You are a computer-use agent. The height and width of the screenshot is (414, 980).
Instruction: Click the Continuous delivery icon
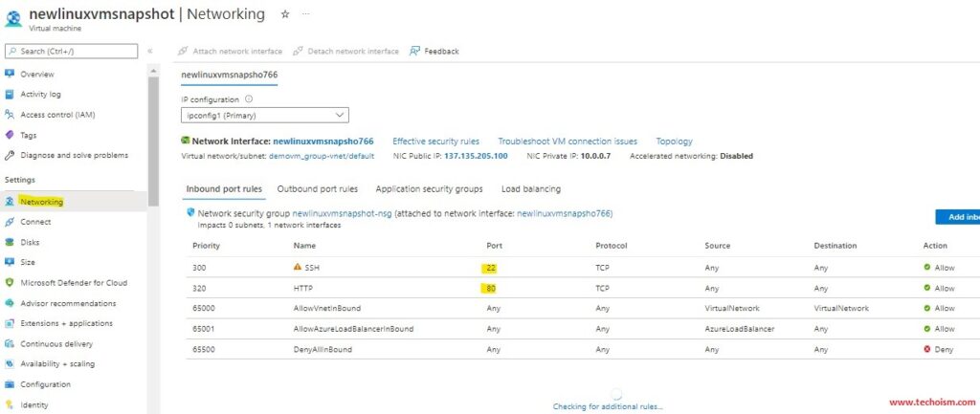[10, 343]
